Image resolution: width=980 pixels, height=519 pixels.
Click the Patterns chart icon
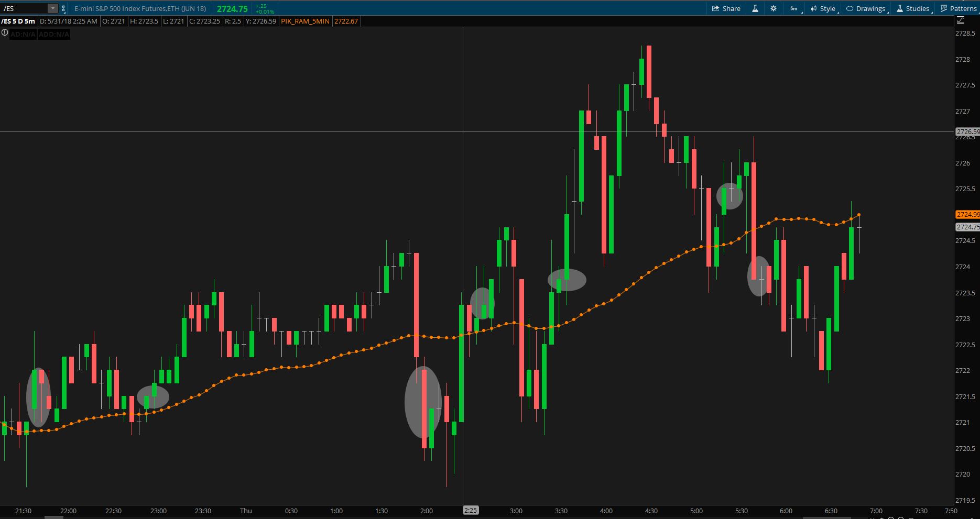[944, 8]
